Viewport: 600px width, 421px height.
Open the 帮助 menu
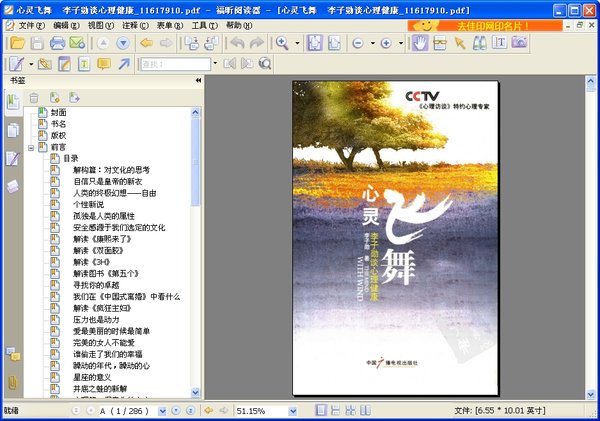click(239, 25)
